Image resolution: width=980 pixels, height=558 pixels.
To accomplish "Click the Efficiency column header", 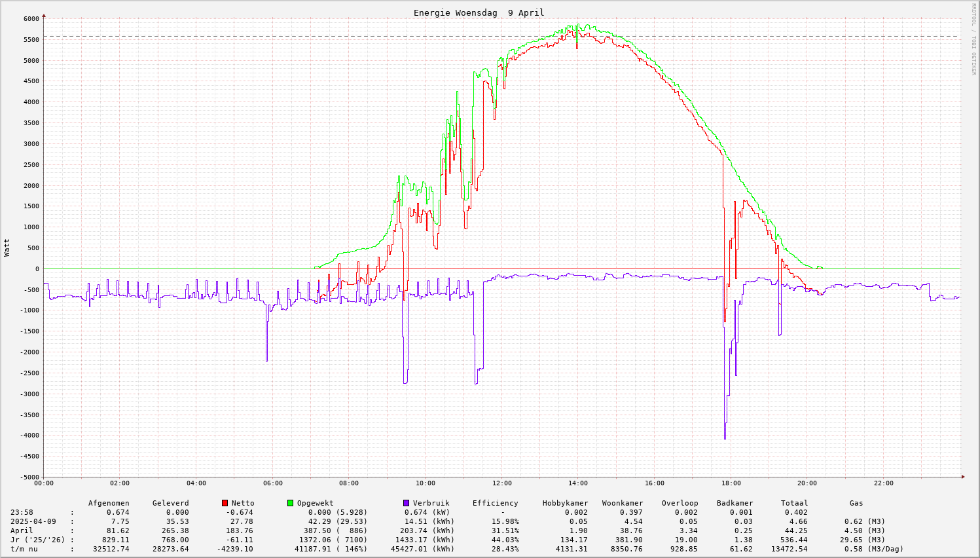I will (x=495, y=503).
